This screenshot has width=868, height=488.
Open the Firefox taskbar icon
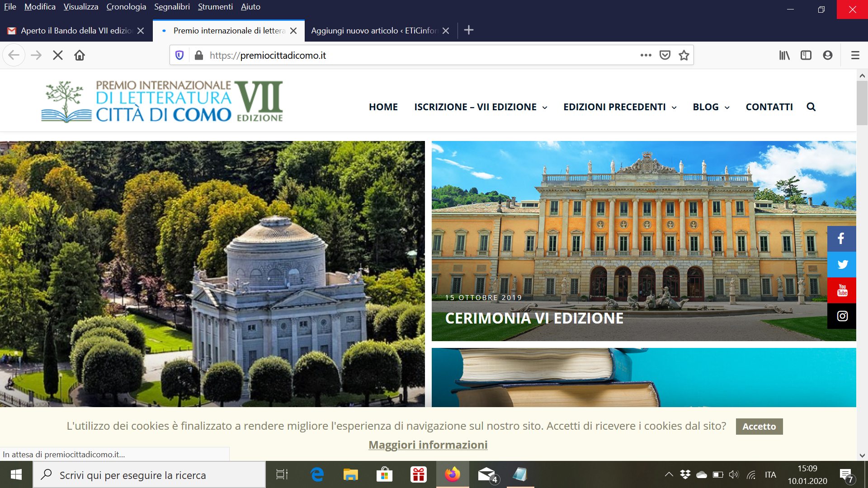click(x=452, y=474)
